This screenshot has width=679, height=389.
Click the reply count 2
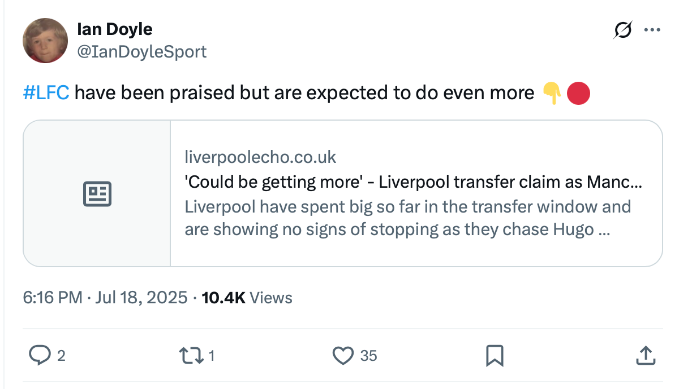(x=61, y=356)
